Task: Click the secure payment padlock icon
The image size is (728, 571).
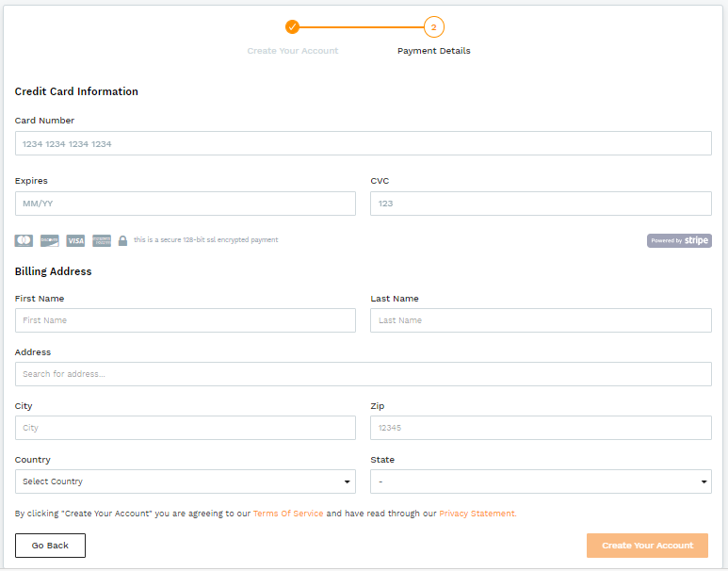Action: (122, 240)
